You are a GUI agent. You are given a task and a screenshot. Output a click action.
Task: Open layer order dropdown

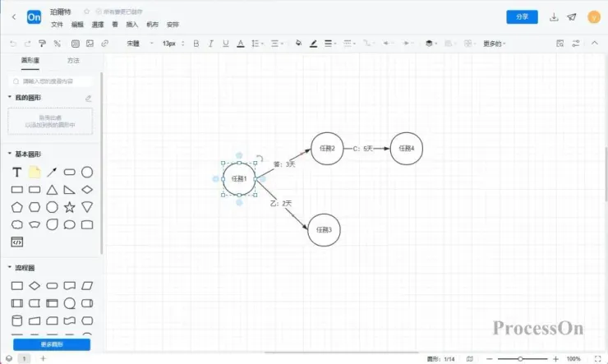(x=431, y=44)
